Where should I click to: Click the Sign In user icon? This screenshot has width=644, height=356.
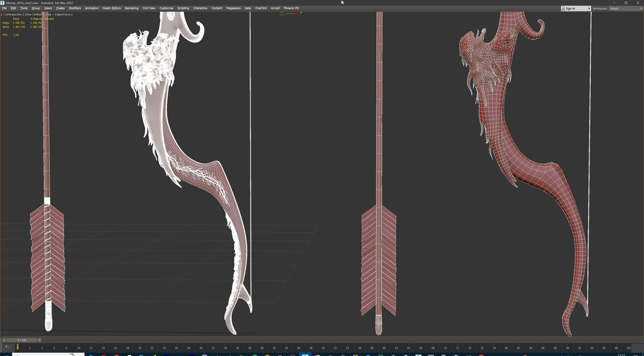click(563, 9)
